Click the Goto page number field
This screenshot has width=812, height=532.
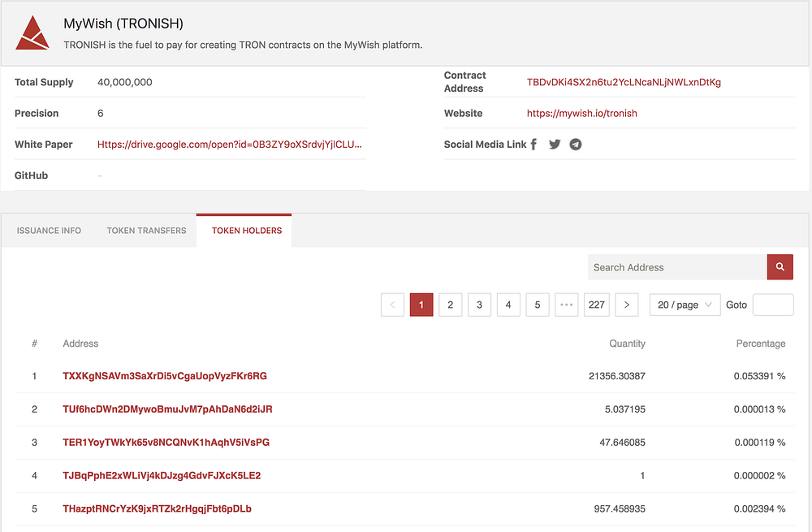773,305
